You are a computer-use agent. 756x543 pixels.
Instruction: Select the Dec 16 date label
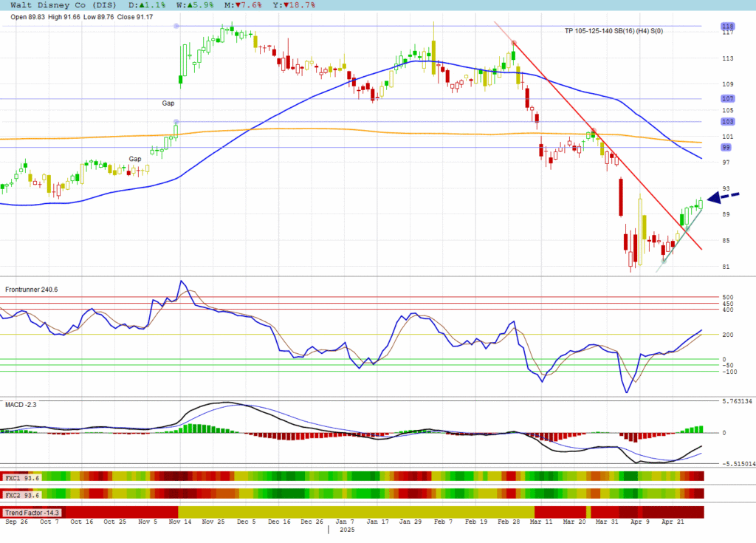(x=279, y=522)
